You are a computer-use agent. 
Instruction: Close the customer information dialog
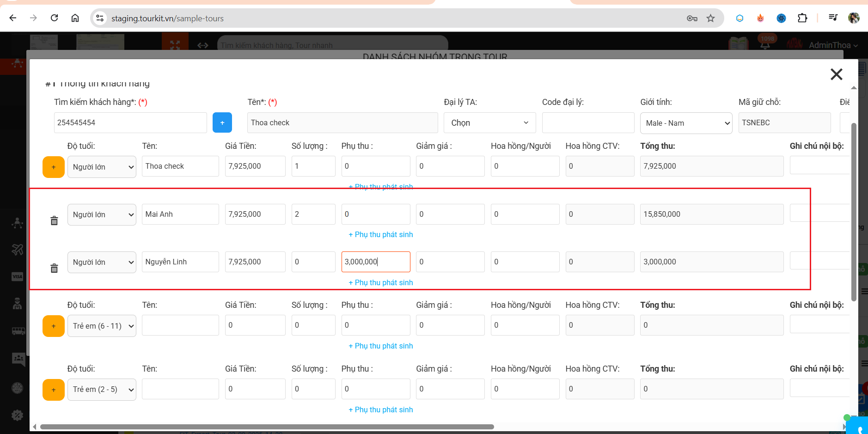(836, 74)
